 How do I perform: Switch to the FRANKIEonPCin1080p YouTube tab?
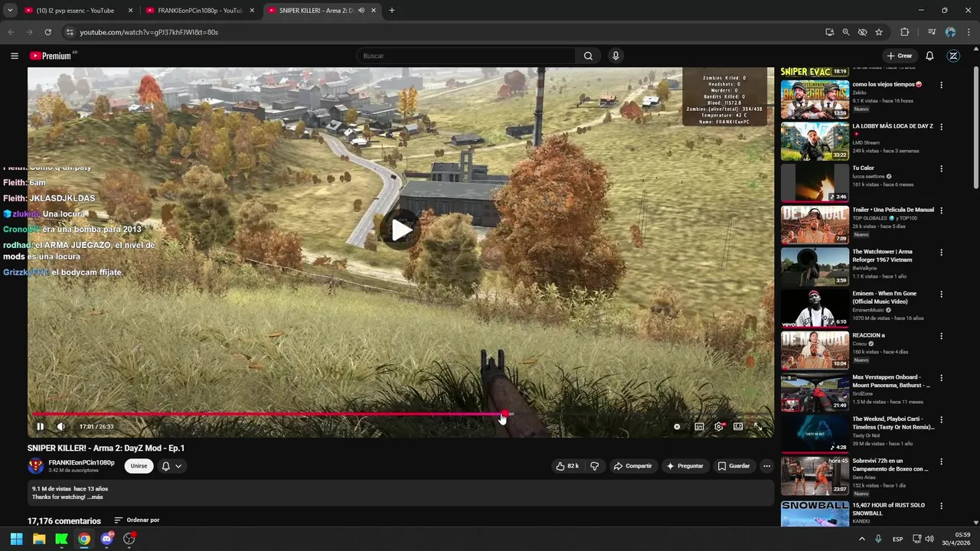pos(201,11)
